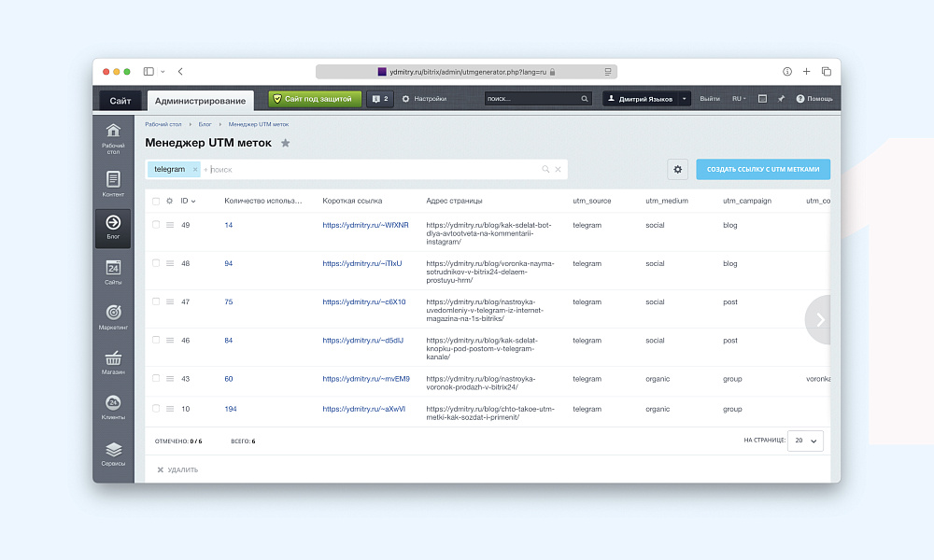Add page to favorites with star icon
934x560 pixels.
pyautogui.click(x=286, y=143)
